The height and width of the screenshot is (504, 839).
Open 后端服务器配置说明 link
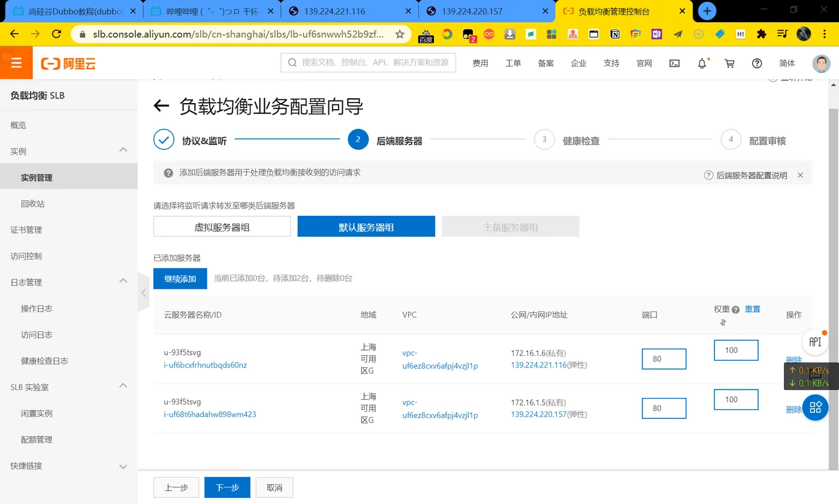point(746,176)
